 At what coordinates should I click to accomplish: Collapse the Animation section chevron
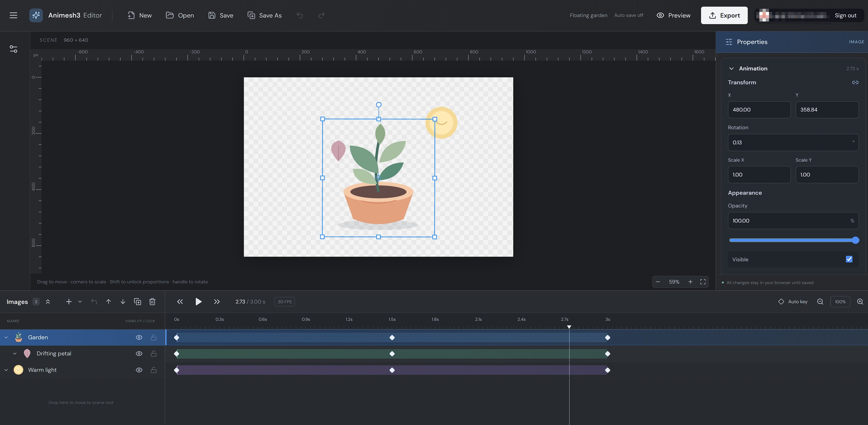point(731,69)
